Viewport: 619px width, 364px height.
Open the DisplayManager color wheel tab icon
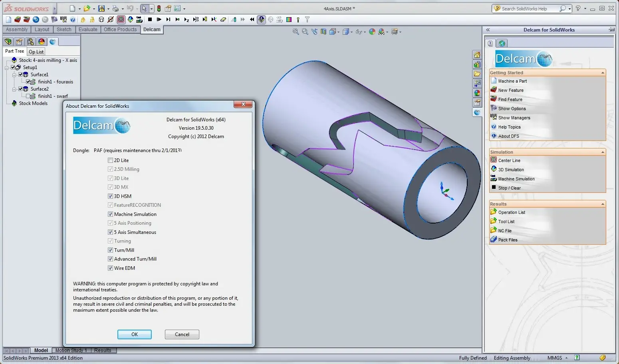coord(42,42)
